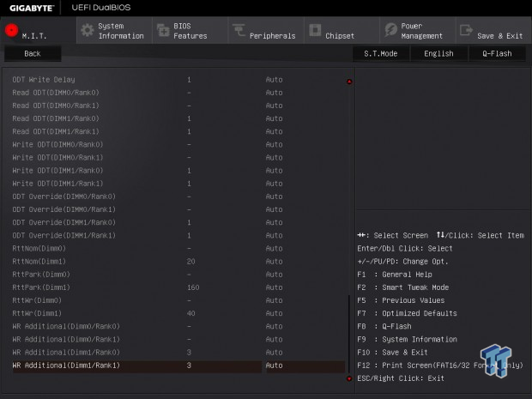Open Auto option for Write ODT(DIMM1/Rank0)
Image resolution: width=532 pixels, height=399 pixels.
click(x=274, y=171)
